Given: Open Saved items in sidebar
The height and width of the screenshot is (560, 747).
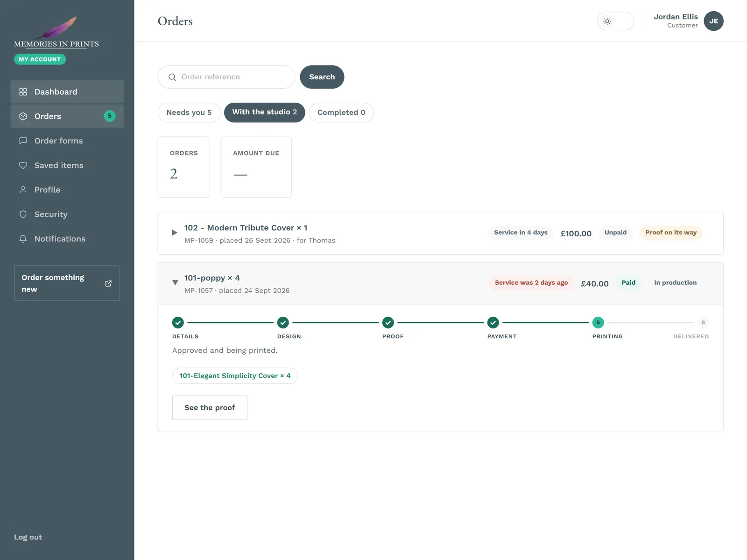Looking at the screenshot, I should pyautogui.click(x=67, y=165).
